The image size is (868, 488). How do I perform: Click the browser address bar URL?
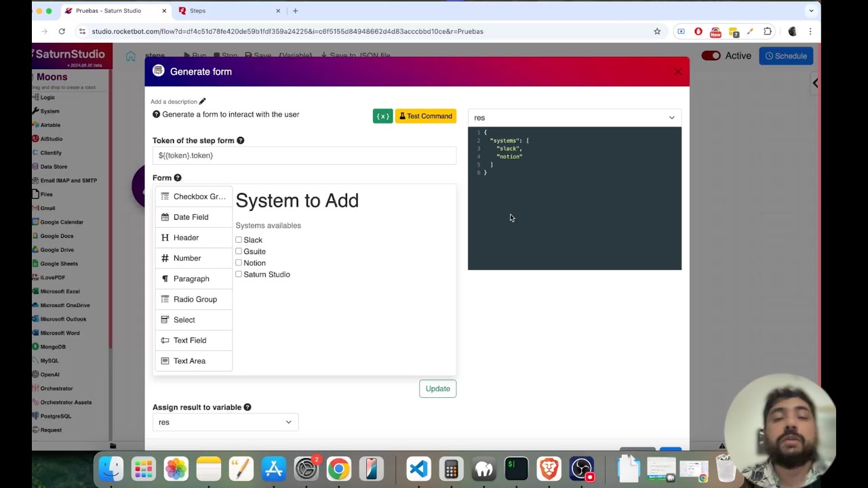point(288,31)
